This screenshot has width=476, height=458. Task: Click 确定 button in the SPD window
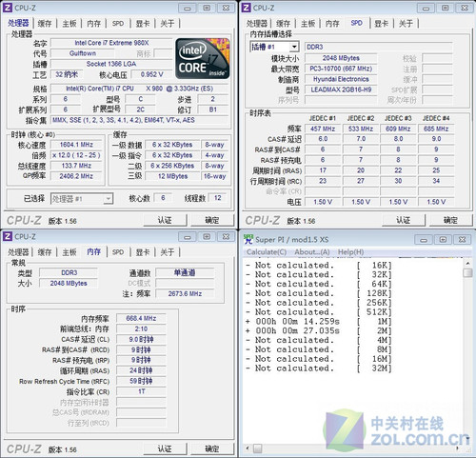click(x=450, y=220)
